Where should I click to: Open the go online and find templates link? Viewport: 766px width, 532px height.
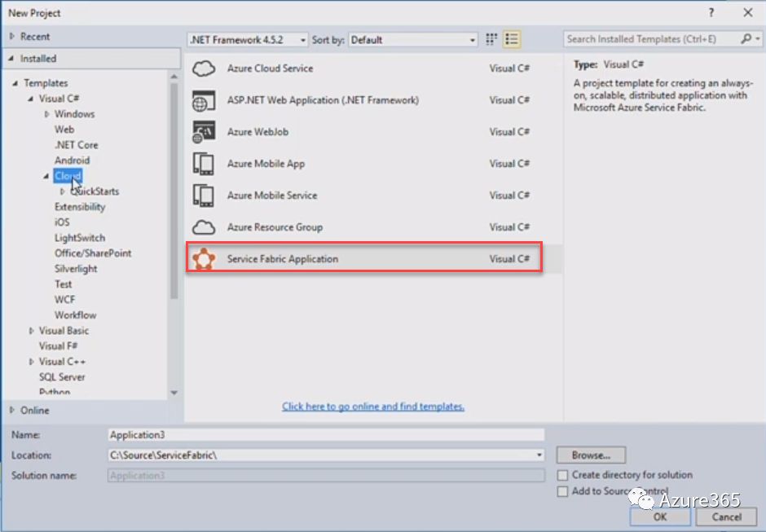(x=373, y=407)
